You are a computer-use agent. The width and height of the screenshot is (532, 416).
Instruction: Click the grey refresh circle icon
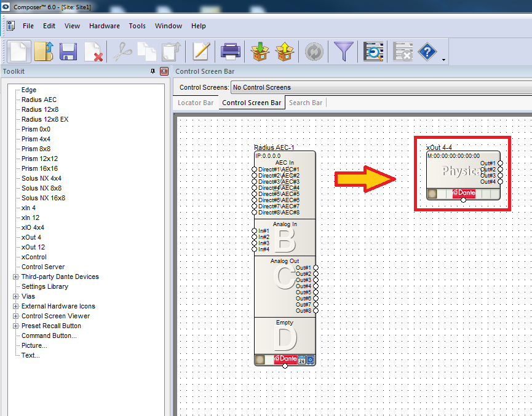click(x=314, y=52)
